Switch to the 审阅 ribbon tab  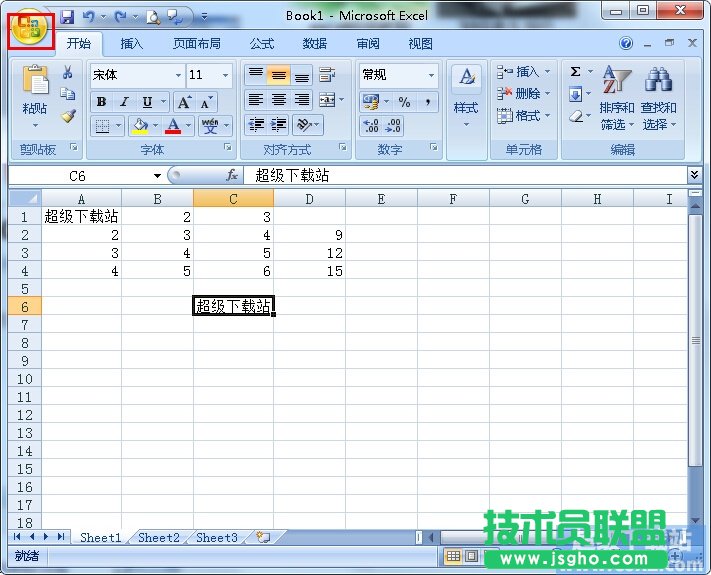click(368, 44)
